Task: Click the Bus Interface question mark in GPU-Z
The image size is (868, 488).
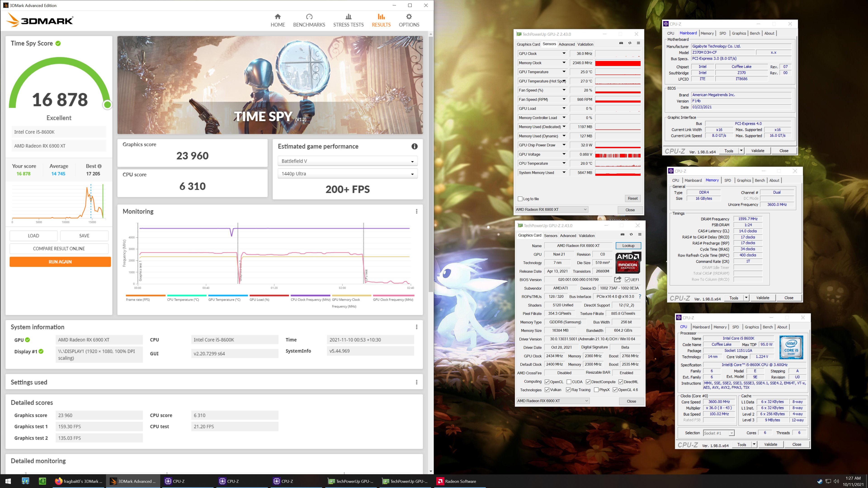Action: coord(640,296)
